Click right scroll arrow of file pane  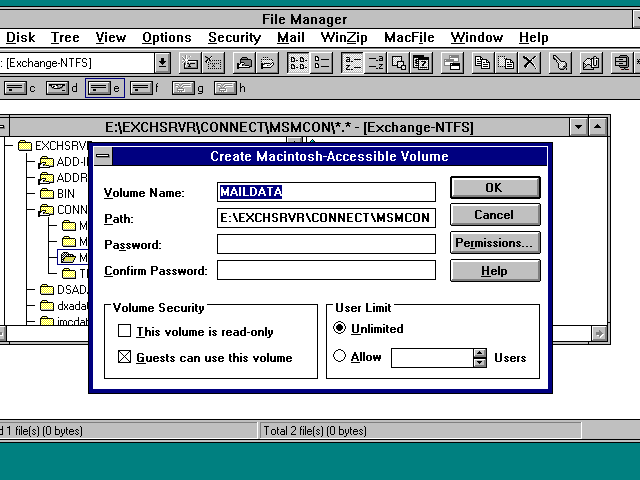[599, 333]
